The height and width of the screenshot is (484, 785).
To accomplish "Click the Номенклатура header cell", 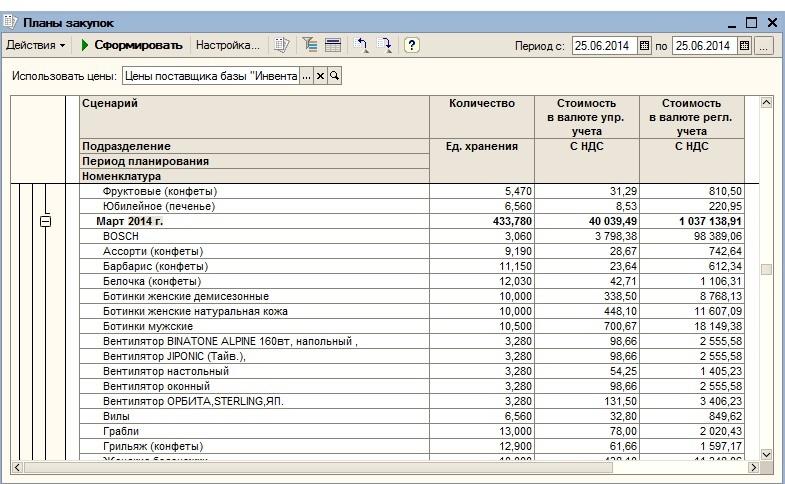I will tap(254, 176).
